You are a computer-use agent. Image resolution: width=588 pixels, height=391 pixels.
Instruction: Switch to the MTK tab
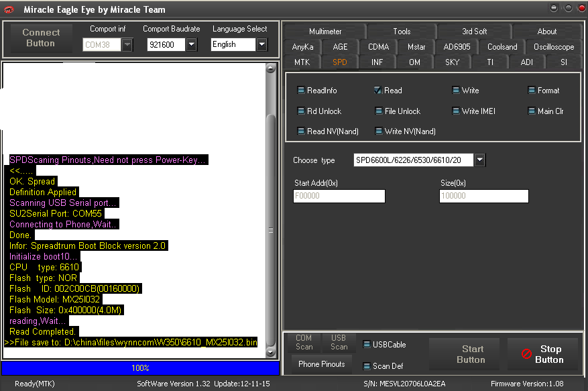(x=302, y=62)
